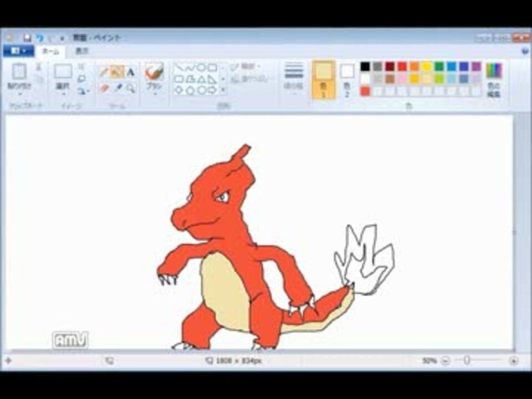The image size is (532, 399).
Task: Select the Magnifier tool
Action: 131,89
